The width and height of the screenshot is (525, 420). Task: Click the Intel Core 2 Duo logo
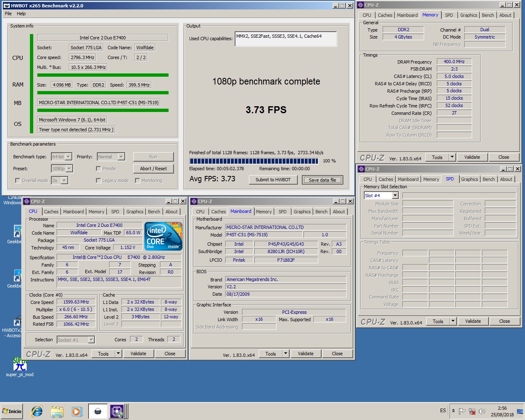[164, 236]
